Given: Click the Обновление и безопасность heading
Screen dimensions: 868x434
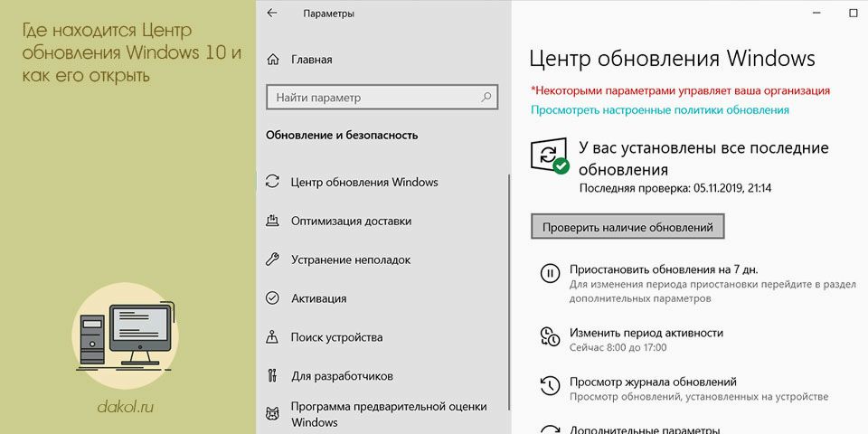Looking at the screenshot, I should click(342, 135).
